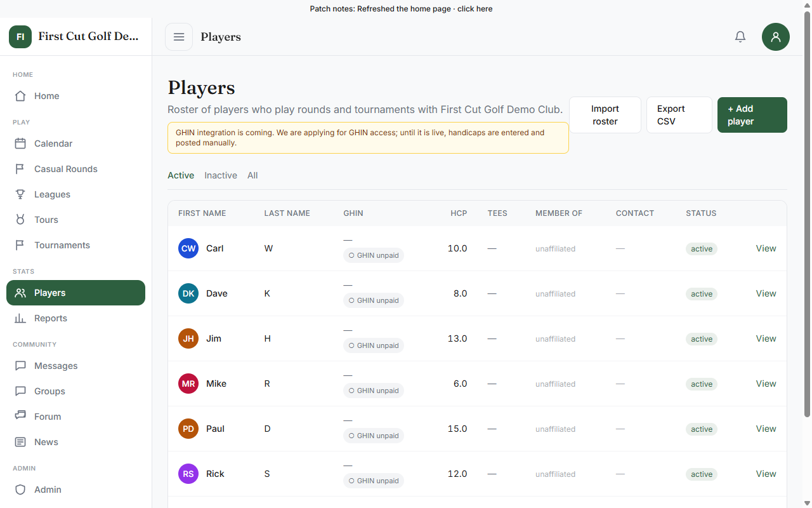Click Jim's JH avatar
This screenshot has height=508, width=812.
point(188,338)
